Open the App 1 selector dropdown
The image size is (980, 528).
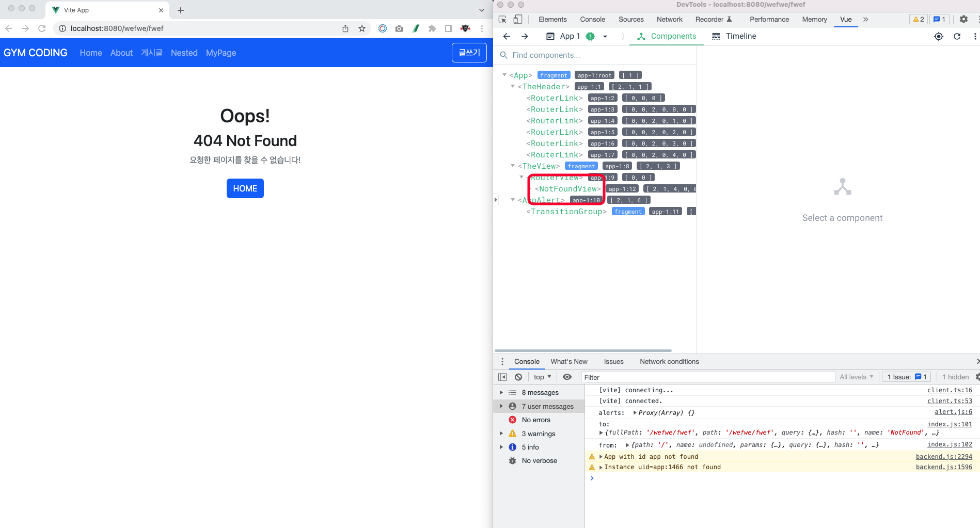[577, 36]
